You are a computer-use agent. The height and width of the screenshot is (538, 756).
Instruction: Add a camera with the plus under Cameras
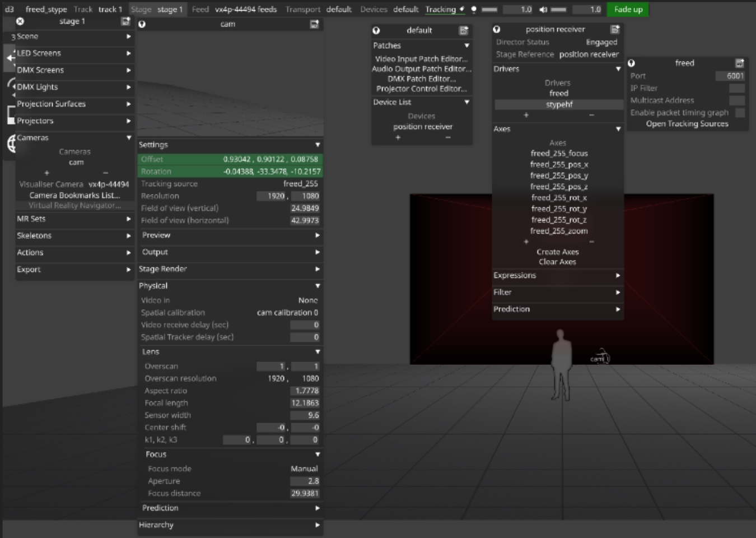click(x=46, y=173)
